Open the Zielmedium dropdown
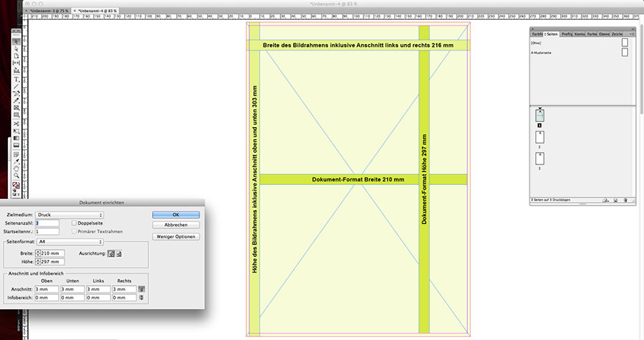 pos(70,214)
